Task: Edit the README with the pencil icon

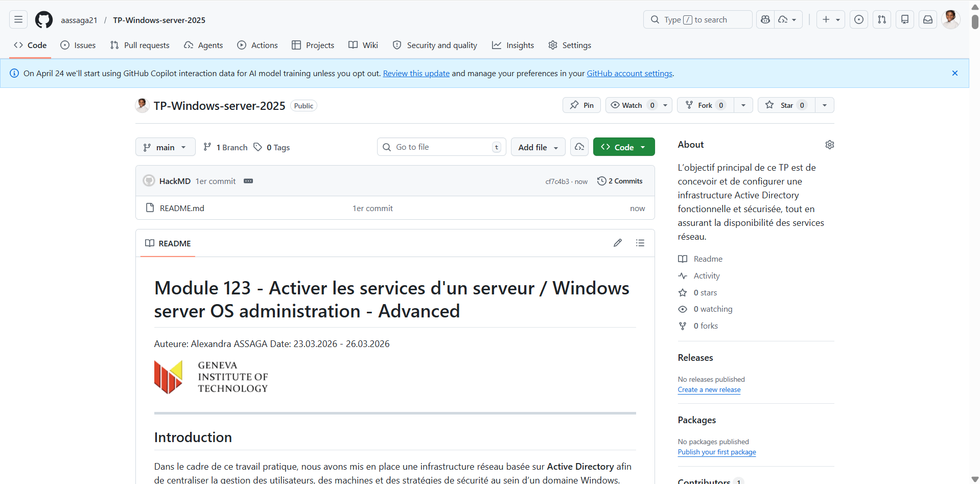Action: tap(618, 243)
